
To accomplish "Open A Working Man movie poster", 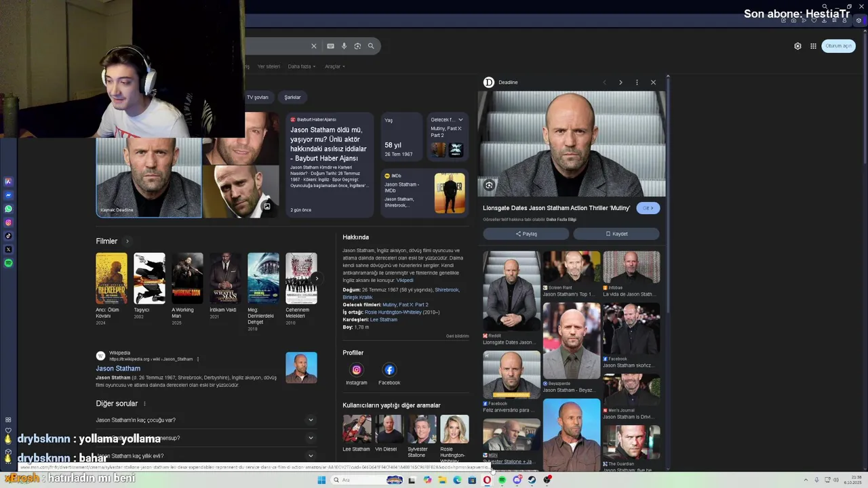I will coord(187,279).
